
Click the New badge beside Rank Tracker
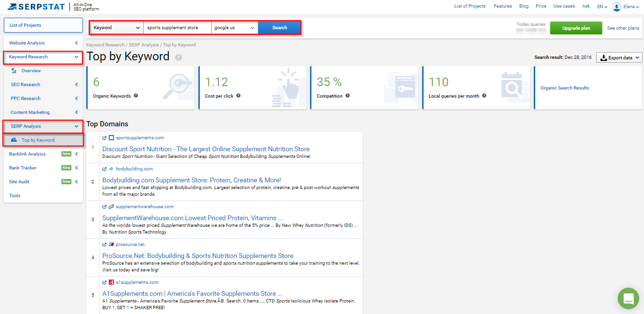66,168
